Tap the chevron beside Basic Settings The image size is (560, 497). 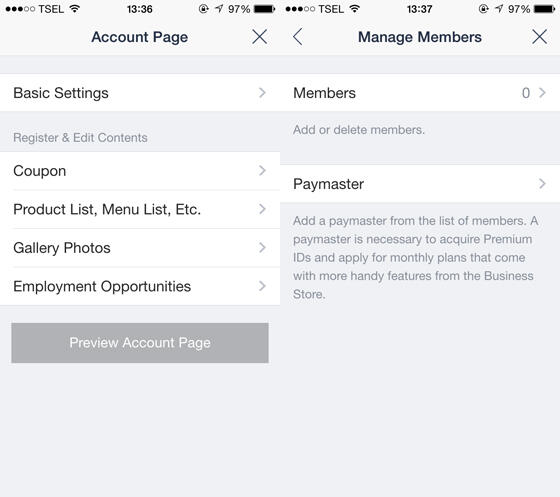pos(262,93)
